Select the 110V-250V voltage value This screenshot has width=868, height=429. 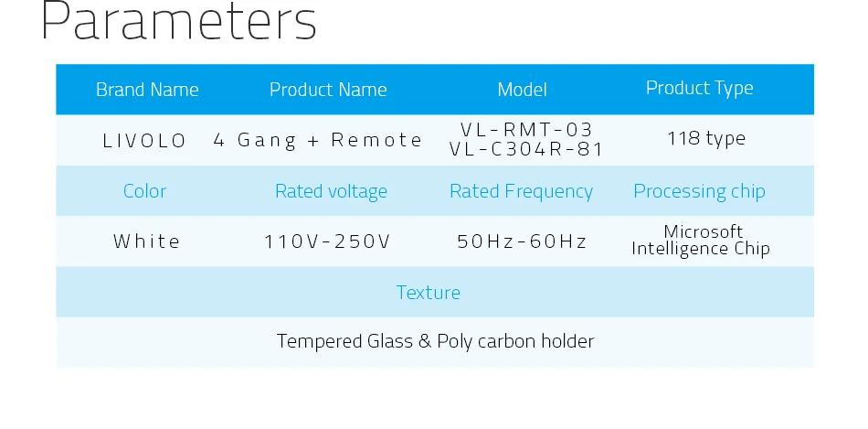coord(327,241)
